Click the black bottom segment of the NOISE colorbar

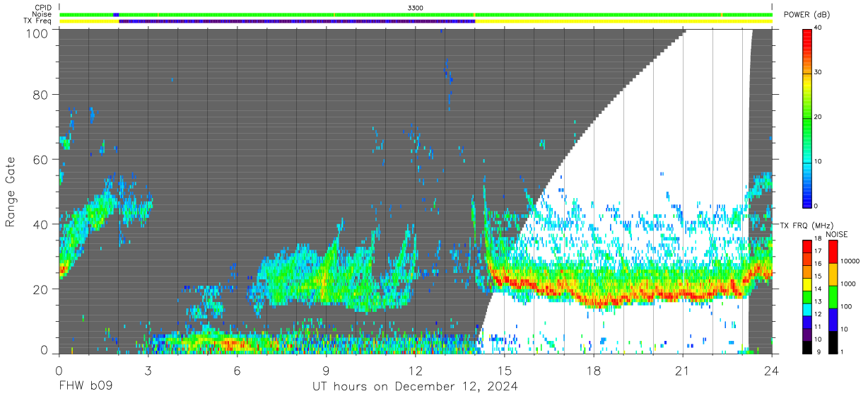(x=833, y=341)
